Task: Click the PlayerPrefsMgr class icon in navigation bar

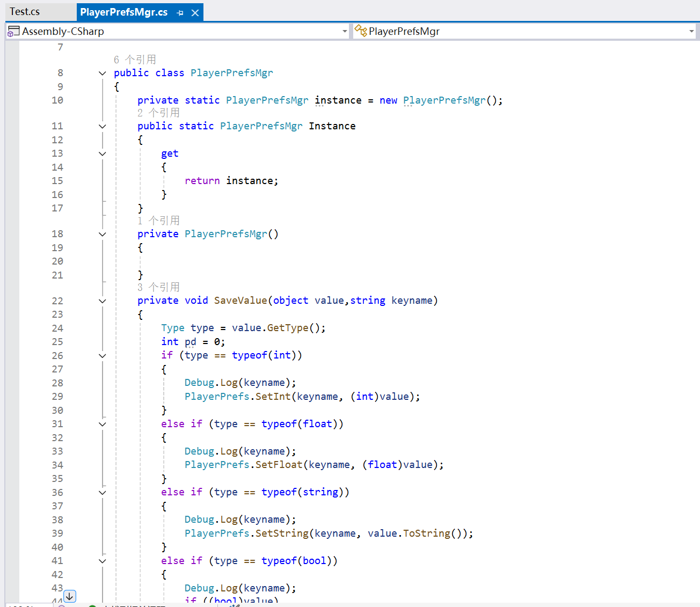Action: point(361,31)
